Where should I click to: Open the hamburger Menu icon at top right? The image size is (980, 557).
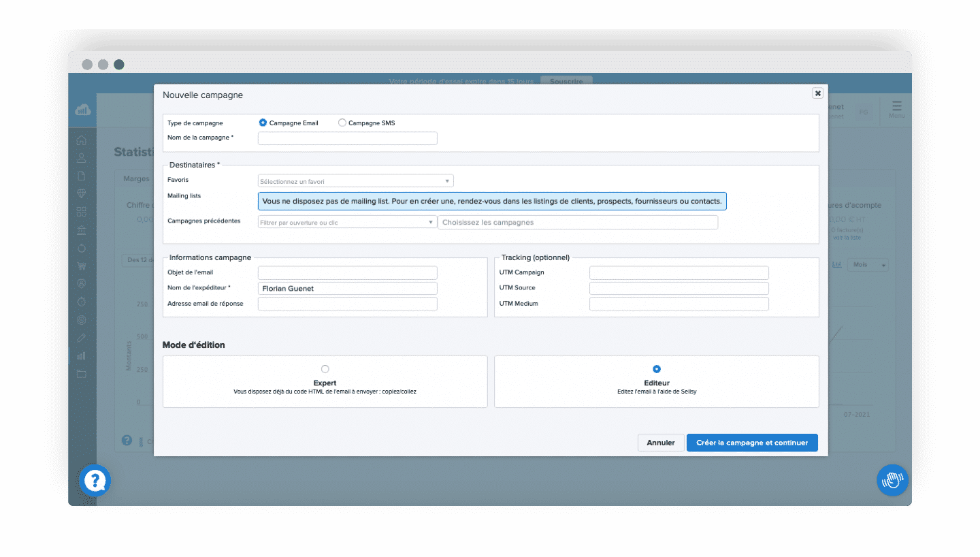(897, 110)
